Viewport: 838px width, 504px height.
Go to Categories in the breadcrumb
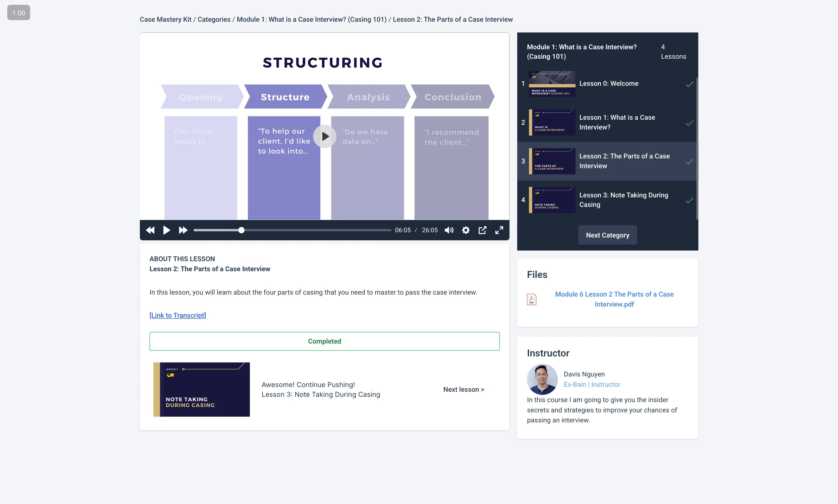tap(214, 19)
